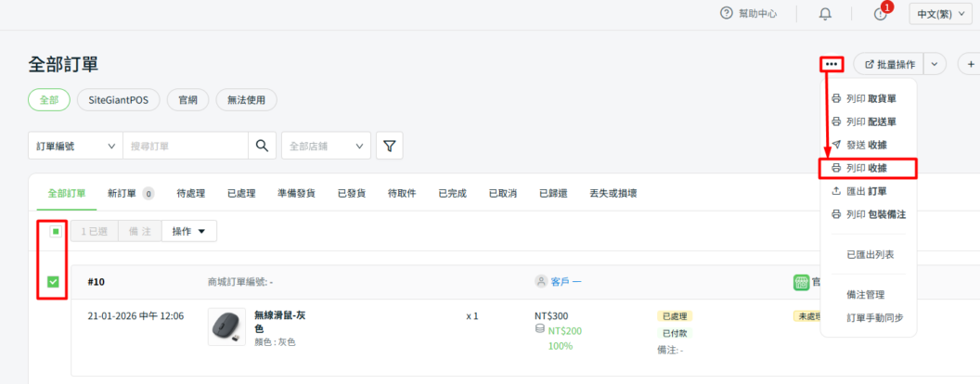Screen dimensions: 980x384
Task: Choose 匯出 訂單 menu entry
Action: [867, 191]
